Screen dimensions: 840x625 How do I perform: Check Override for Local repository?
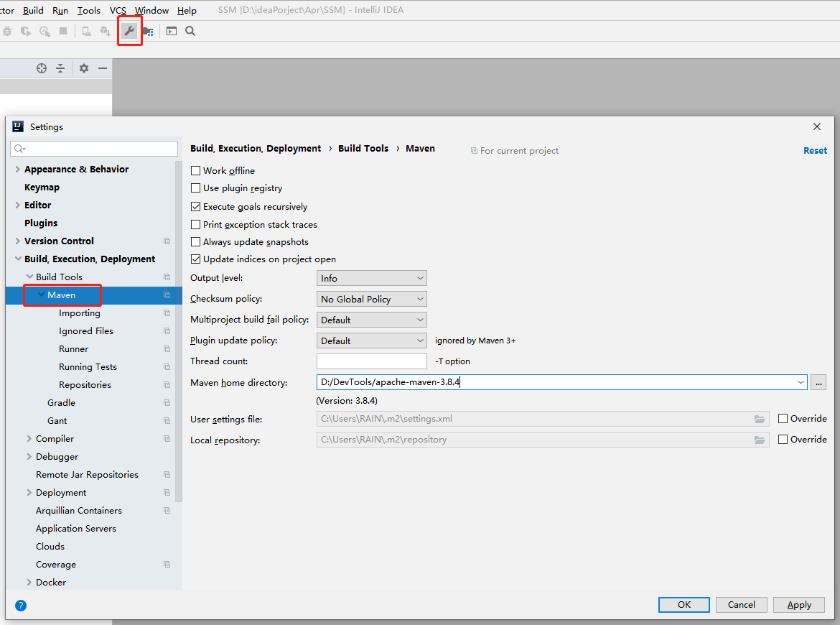click(x=783, y=440)
